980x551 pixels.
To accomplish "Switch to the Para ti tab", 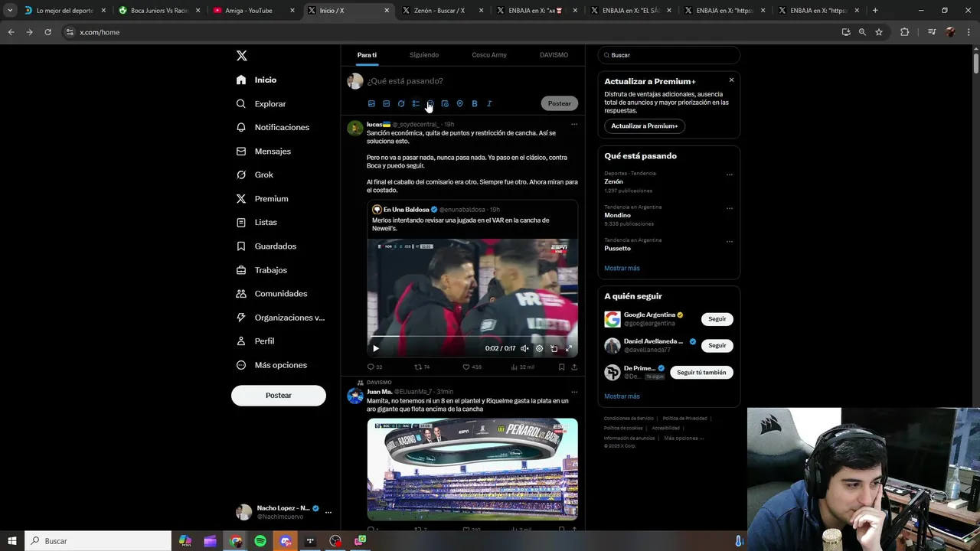I will pos(367,55).
